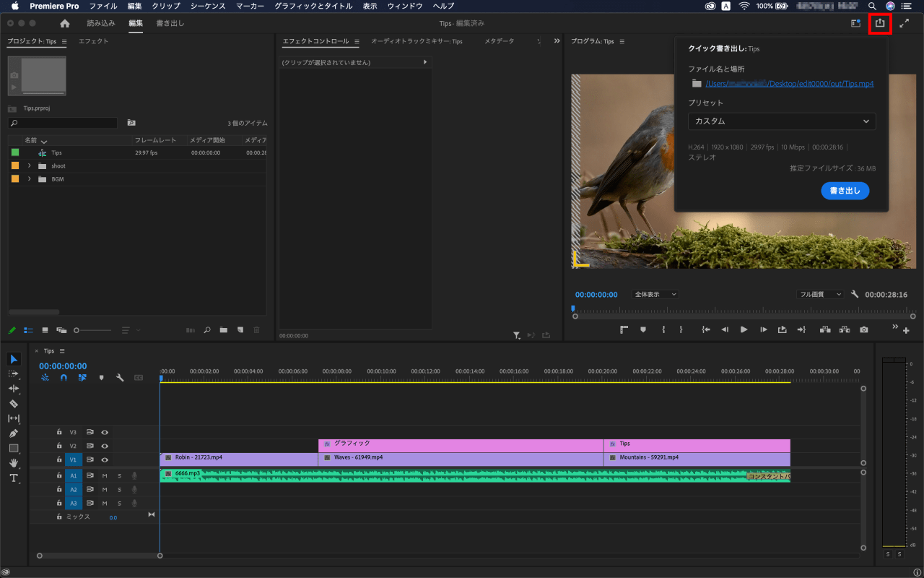The width and height of the screenshot is (924, 578).
Task: Create new bin in Project panel
Action: coord(224,330)
